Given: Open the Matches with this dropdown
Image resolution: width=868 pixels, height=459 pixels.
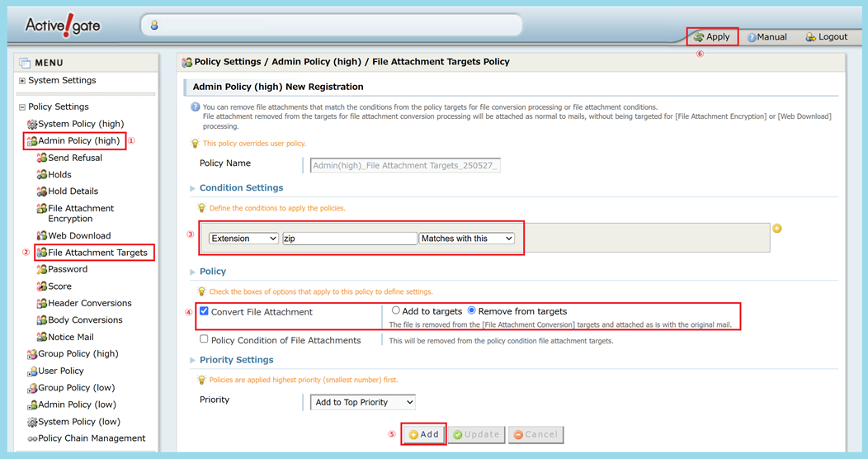Looking at the screenshot, I should tap(467, 239).
